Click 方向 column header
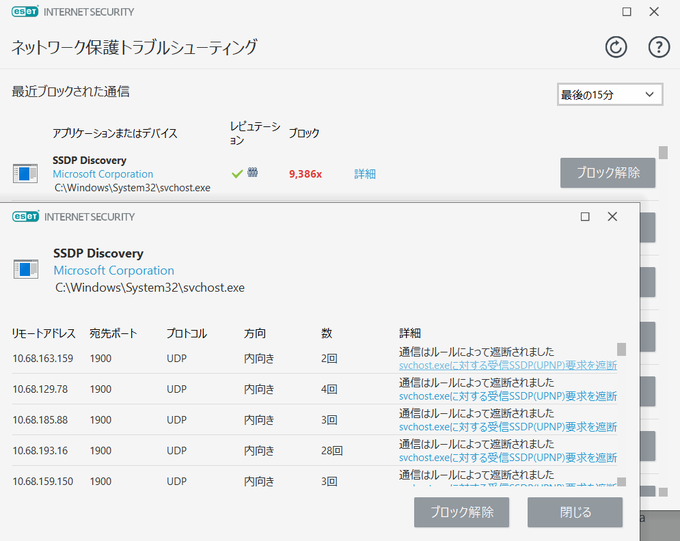This screenshot has height=541, width=680. pyautogui.click(x=255, y=333)
